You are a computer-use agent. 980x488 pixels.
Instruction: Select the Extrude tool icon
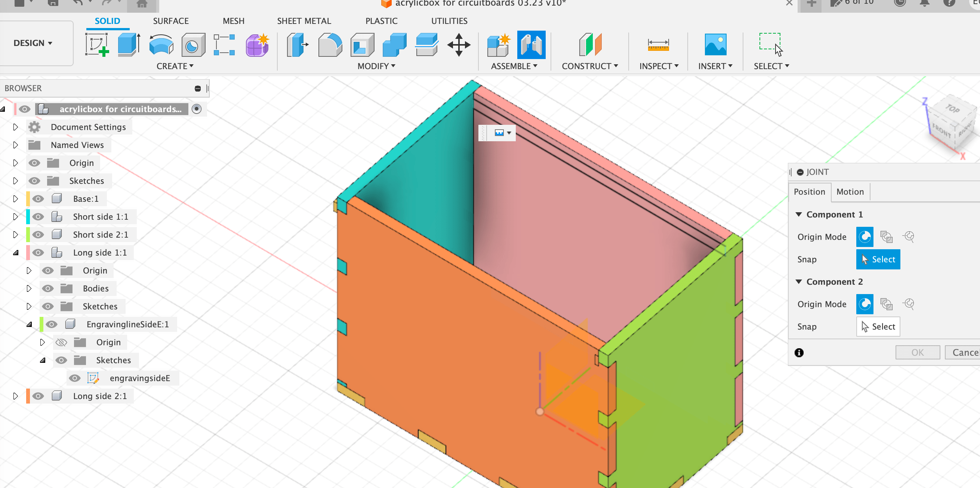[129, 44]
